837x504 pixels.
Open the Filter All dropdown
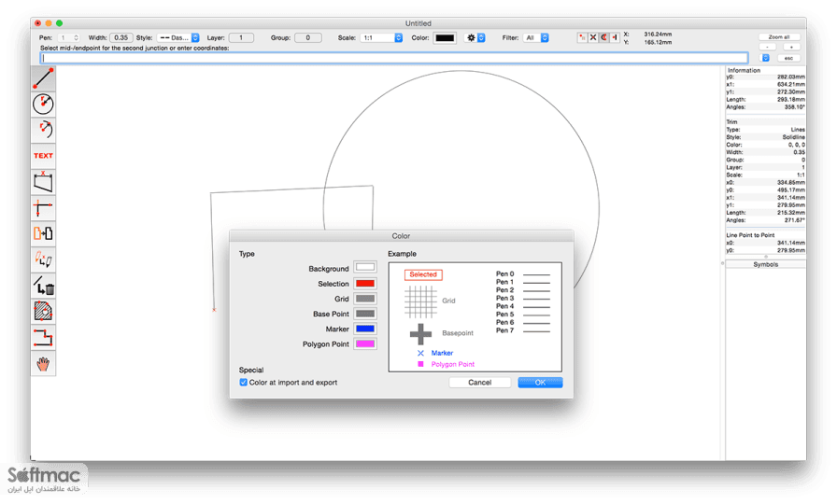(x=536, y=38)
